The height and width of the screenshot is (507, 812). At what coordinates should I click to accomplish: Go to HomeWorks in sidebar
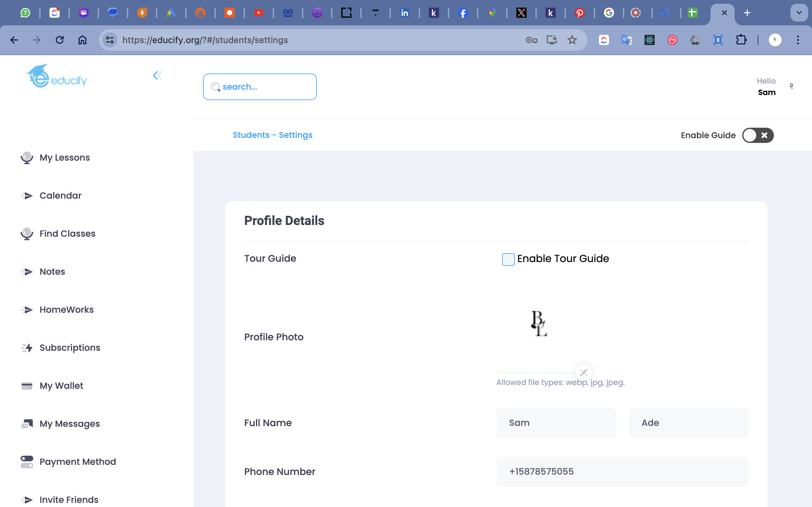66,310
